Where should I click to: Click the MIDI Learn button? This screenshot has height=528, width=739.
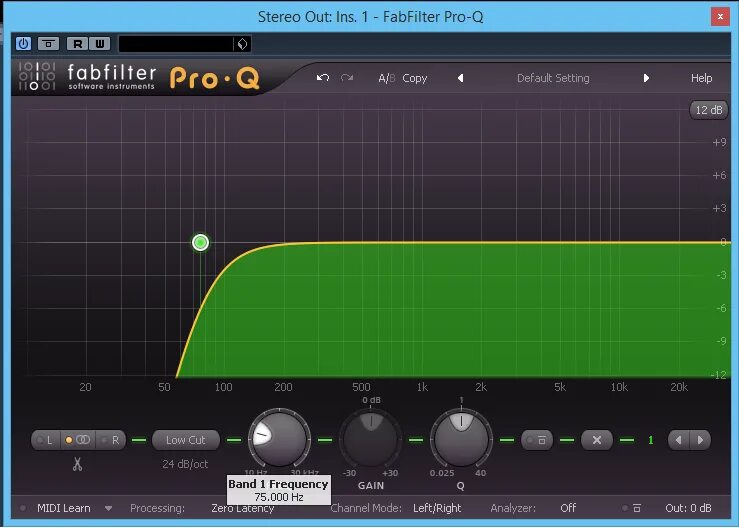pyautogui.click(x=64, y=509)
